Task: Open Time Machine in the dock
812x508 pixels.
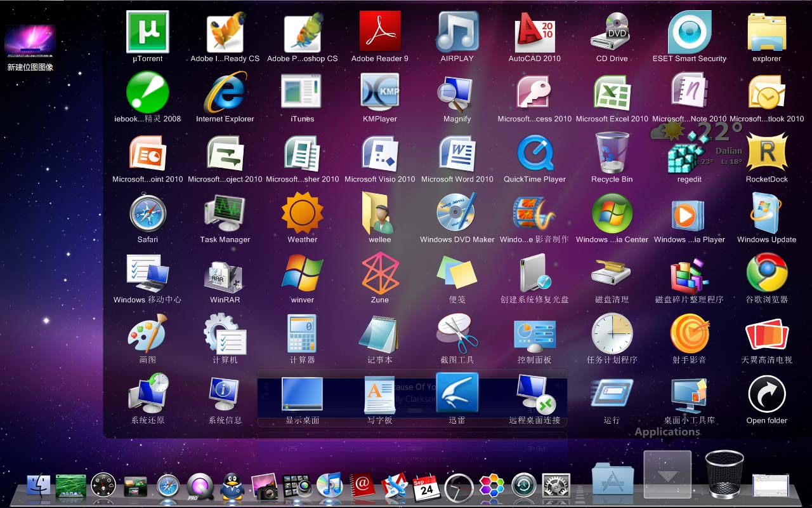Action: click(524, 486)
